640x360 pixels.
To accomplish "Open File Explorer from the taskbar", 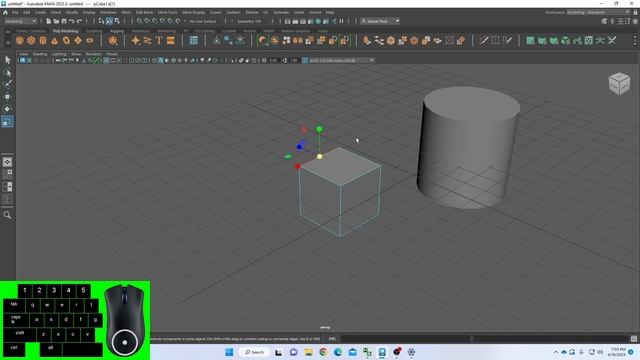I will tap(308, 352).
